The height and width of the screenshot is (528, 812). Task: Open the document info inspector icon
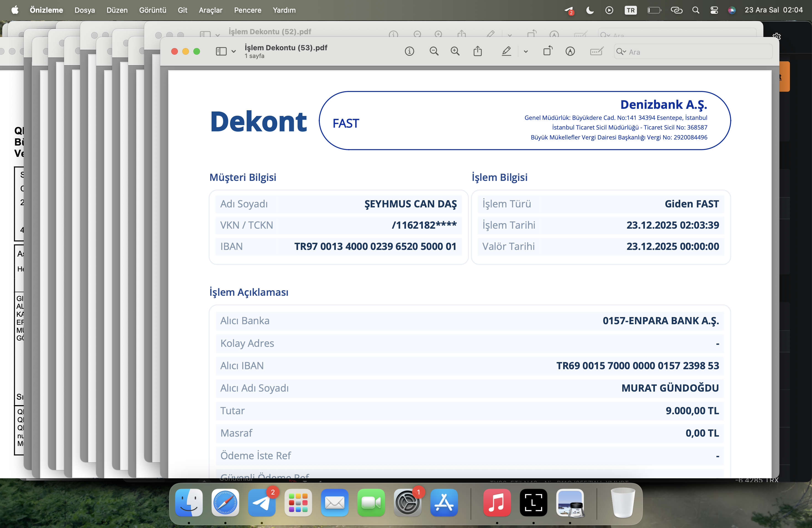click(409, 52)
